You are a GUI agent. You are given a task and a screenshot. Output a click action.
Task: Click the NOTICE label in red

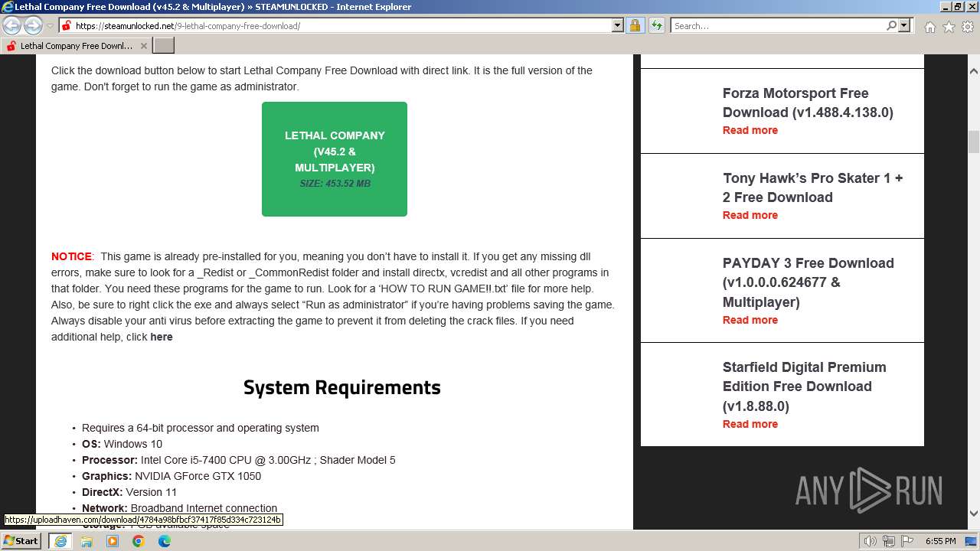coord(71,256)
